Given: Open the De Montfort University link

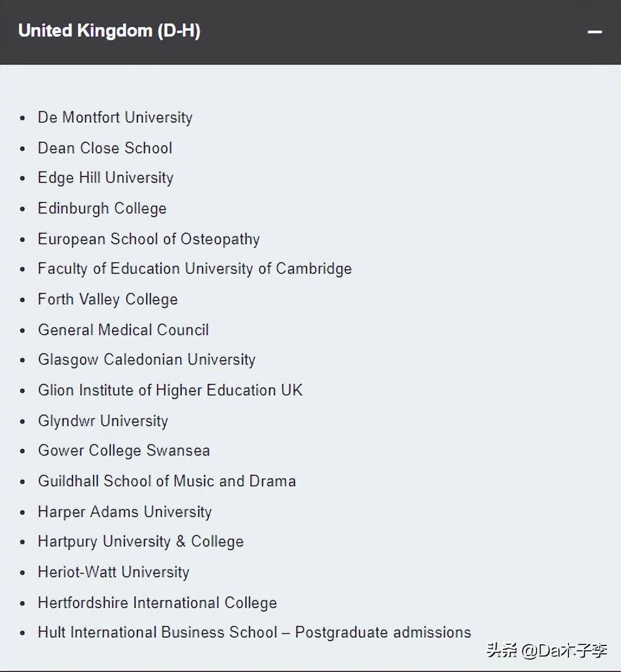Looking at the screenshot, I should pyautogui.click(x=115, y=118).
